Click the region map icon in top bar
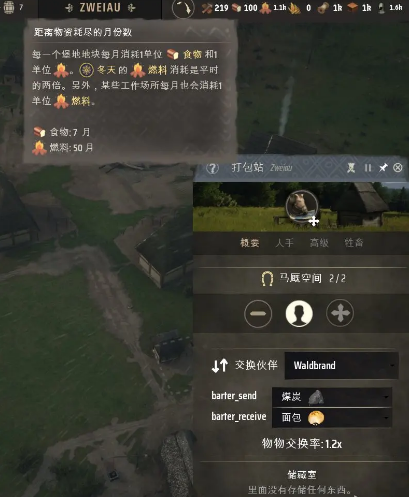This screenshot has width=409, height=497. click(x=183, y=8)
